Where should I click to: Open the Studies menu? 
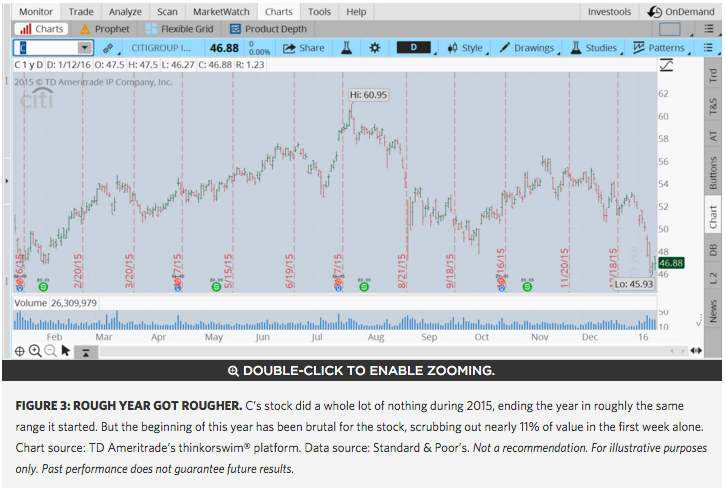[594, 48]
